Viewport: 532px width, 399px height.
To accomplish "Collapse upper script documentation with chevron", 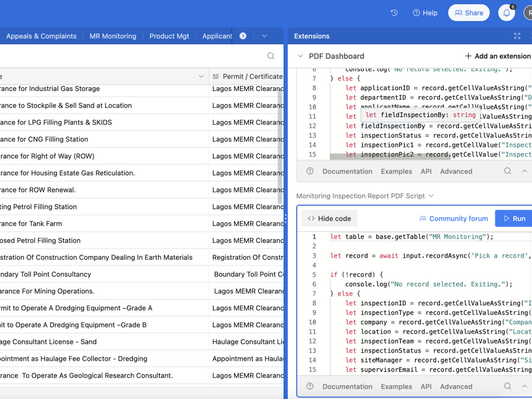I will [x=525, y=171].
